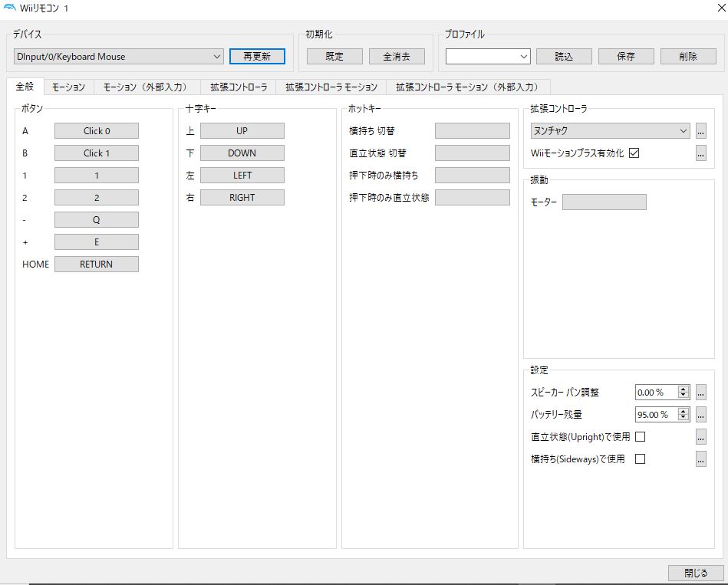Open Upright setting '...' options button
The height and width of the screenshot is (585, 728).
tap(700, 437)
